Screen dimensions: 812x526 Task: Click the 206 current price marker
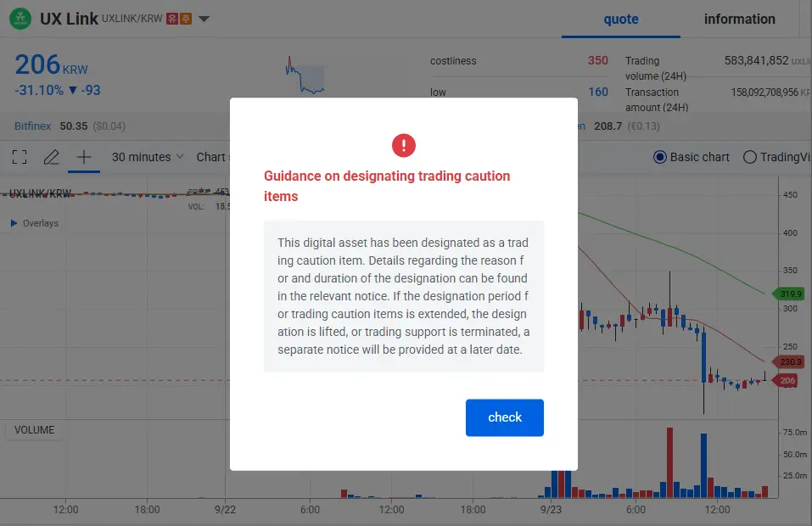tap(787, 381)
